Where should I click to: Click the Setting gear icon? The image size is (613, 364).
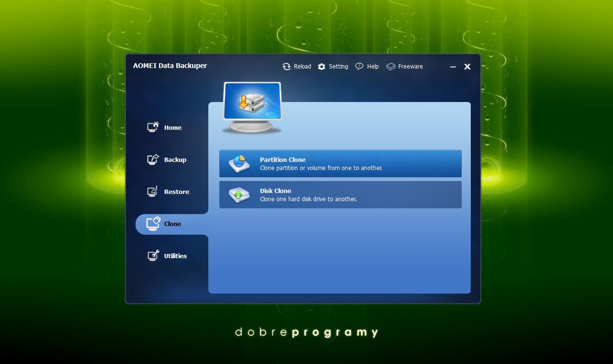(x=321, y=67)
